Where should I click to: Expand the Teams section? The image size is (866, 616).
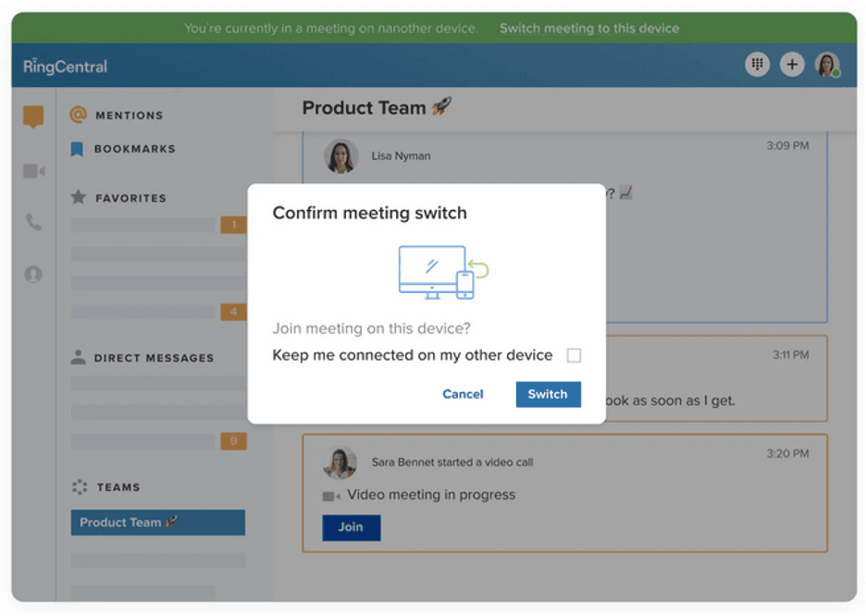[111, 487]
